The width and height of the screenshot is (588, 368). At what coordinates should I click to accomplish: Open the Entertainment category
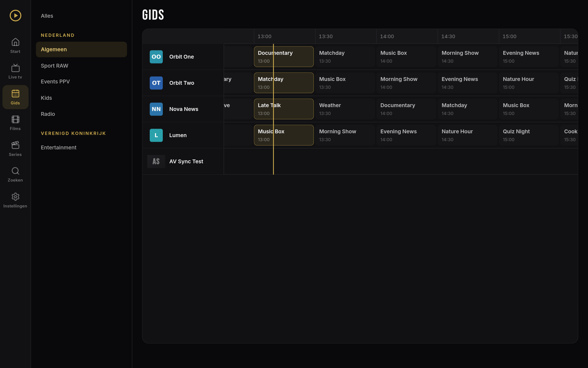[81, 147]
